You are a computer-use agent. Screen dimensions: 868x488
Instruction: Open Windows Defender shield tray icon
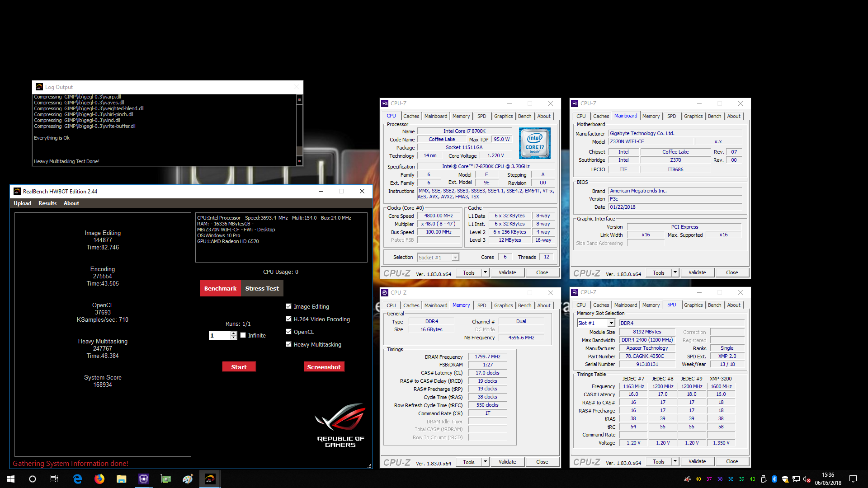(x=785, y=479)
